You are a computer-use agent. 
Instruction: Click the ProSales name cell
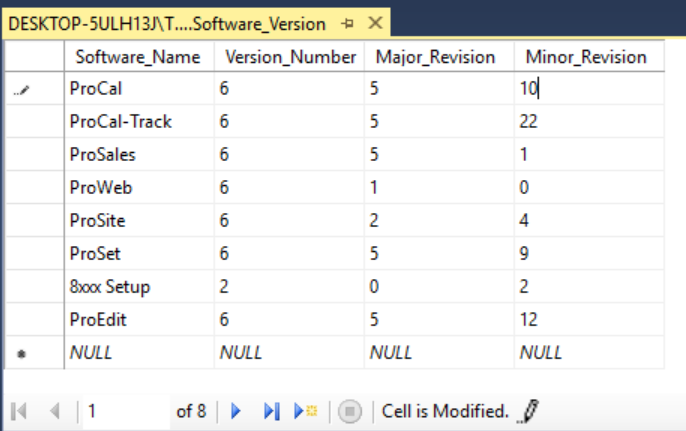pyautogui.click(x=139, y=154)
